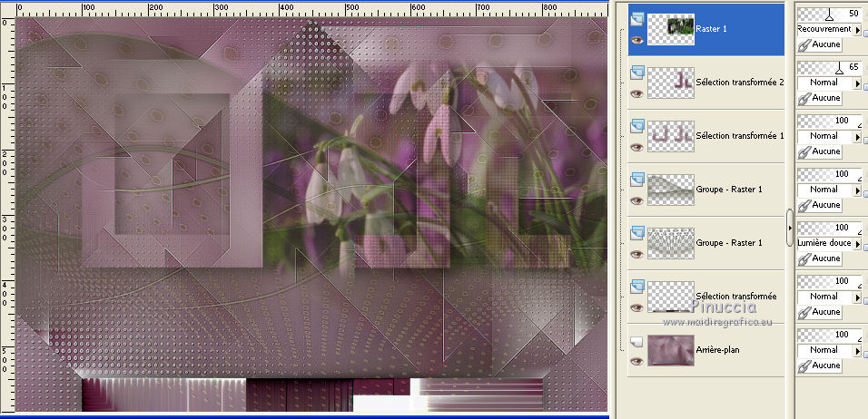Click the opacity slider set to 65
The height and width of the screenshot is (419, 868).
[829, 67]
